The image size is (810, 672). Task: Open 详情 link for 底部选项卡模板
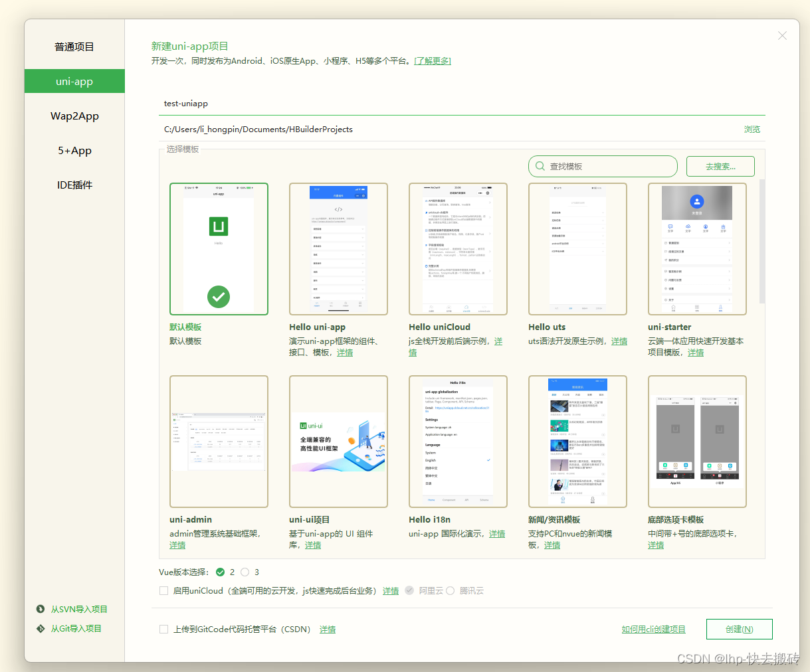coord(656,545)
